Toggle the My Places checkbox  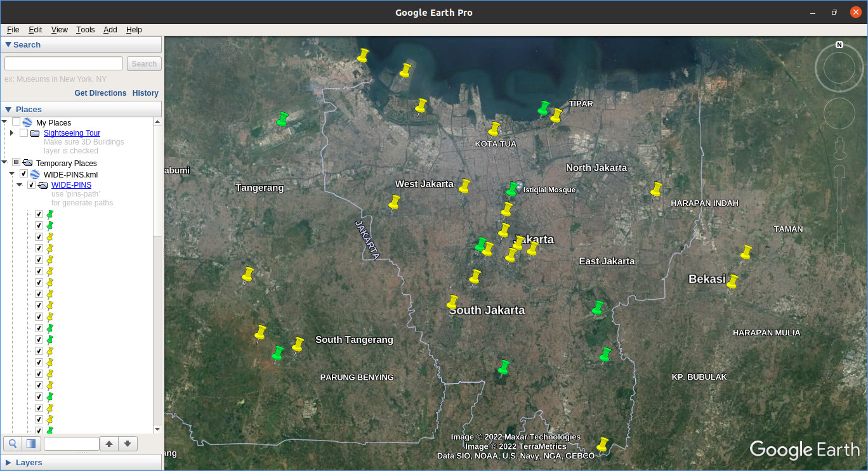pyautogui.click(x=16, y=122)
